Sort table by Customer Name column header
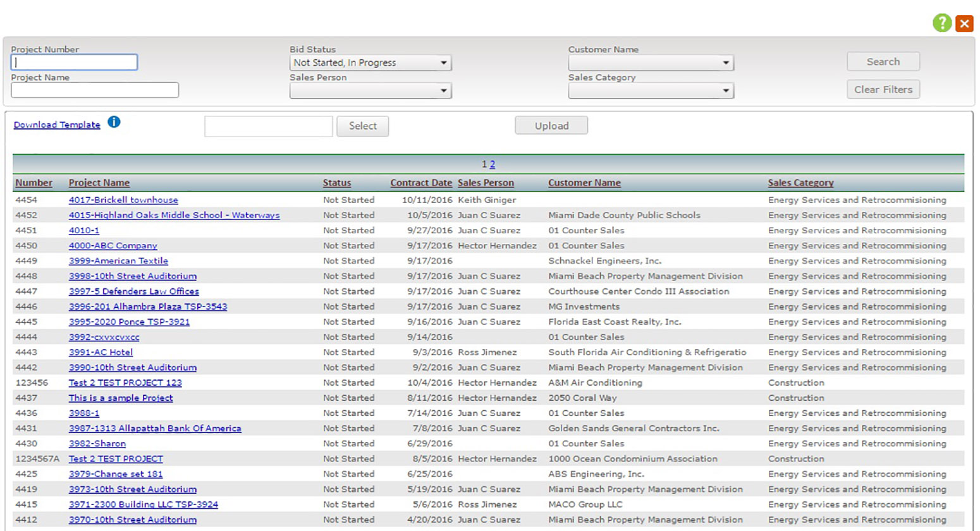980x531 pixels. [x=584, y=183]
